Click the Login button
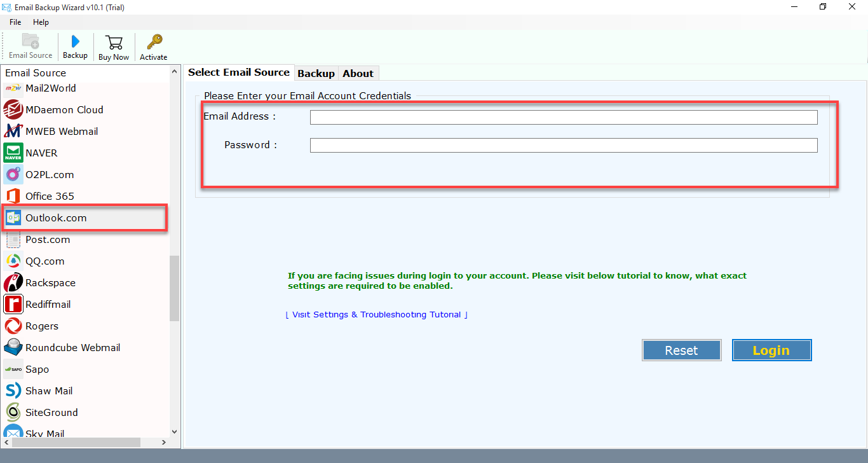The image size is (868, 463). click(x=771, y=350)
